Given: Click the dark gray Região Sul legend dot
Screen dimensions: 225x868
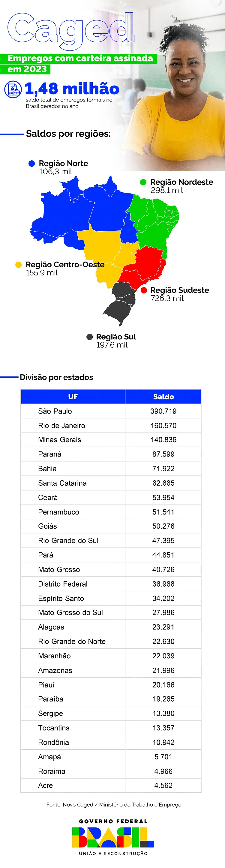Looking at the screenshot, I should tap(89, 337).
